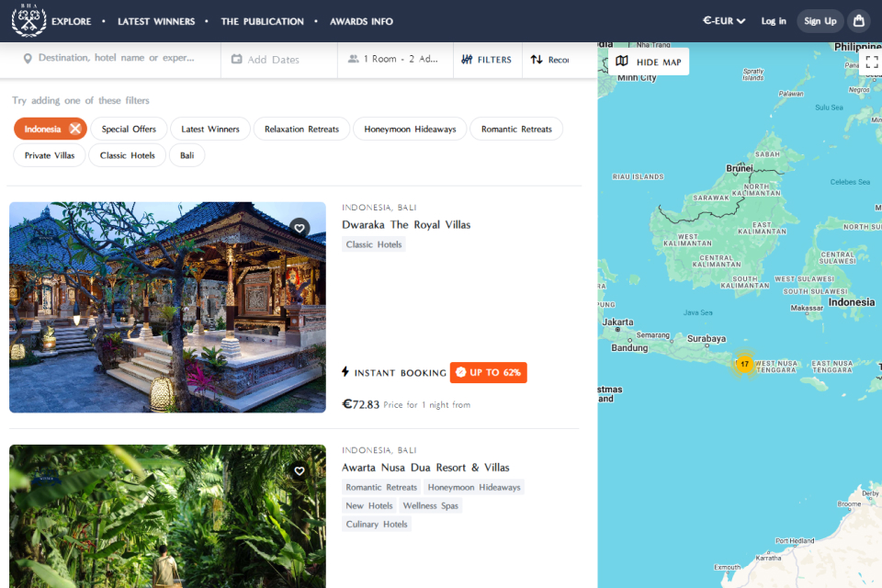The height and width of the screenshot is (588, 882).
Task: Open the Filters button
Action: tap(487, 59)
